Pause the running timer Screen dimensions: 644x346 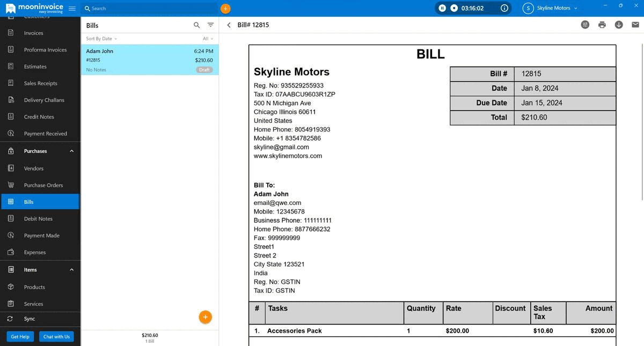click(x=442, y=8)
